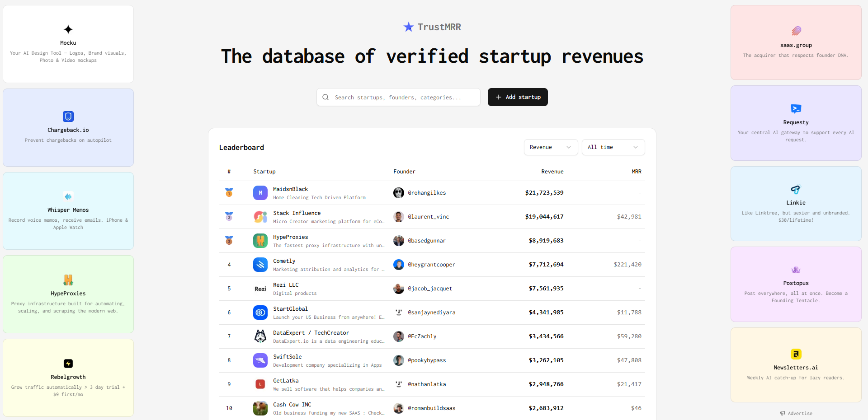Open the Advertise link
Viewport: 868px width, 420px height.
coord(796,413)
